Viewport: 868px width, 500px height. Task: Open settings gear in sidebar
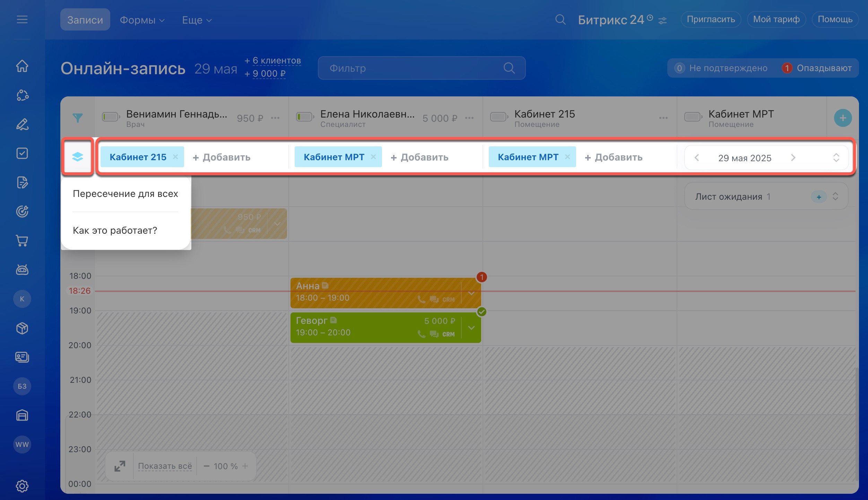click(x=22, y=486)
